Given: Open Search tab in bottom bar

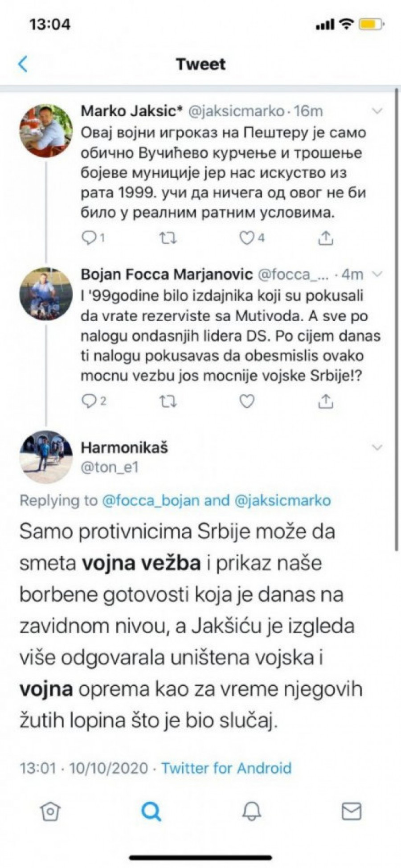Looking at the screenshot, I should tap(151, 811).
